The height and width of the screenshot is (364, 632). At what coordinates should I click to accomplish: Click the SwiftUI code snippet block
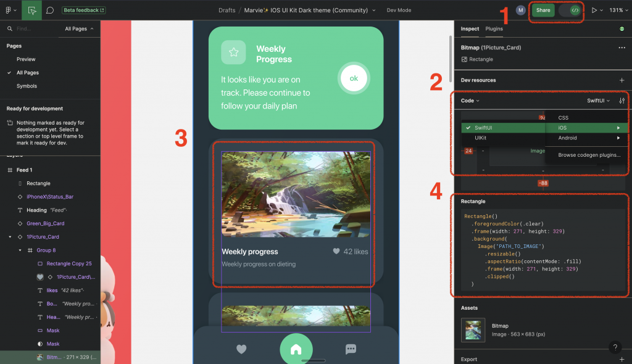click(x=543, y=250)
